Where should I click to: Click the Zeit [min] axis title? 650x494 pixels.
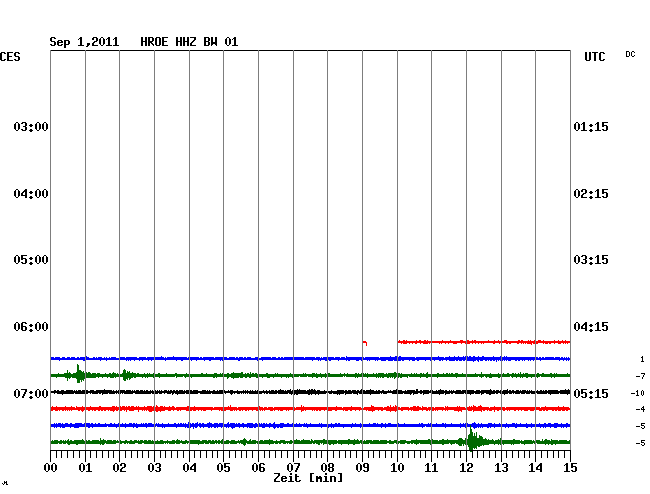click(x=308, y=478)
